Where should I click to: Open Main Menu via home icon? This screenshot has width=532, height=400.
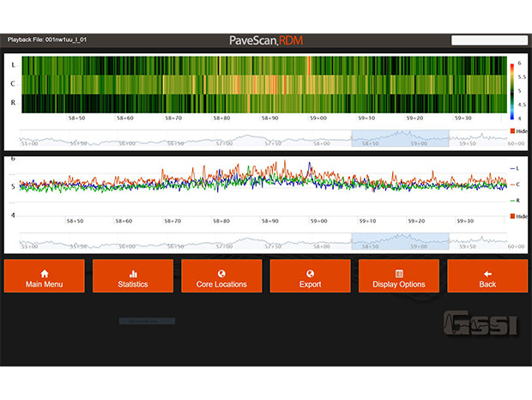click(45, 274)
